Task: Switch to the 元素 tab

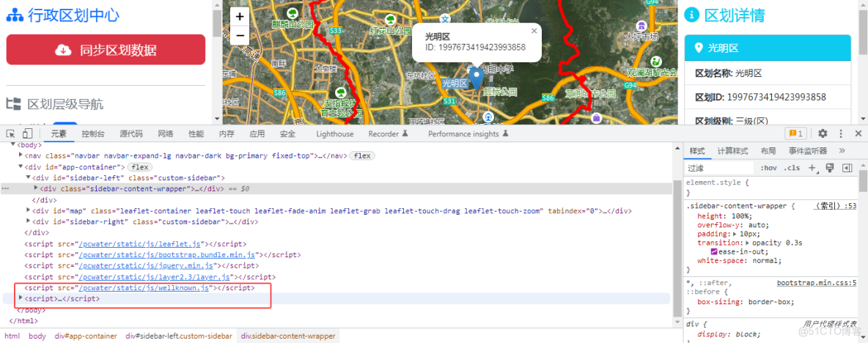Action: coord(59,134)
